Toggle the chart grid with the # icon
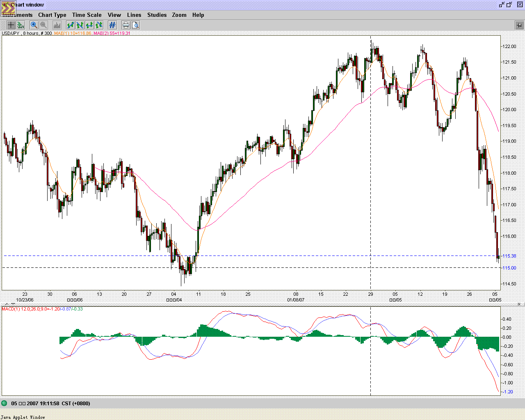Screen dimensions: 525x420 (112, 25)
